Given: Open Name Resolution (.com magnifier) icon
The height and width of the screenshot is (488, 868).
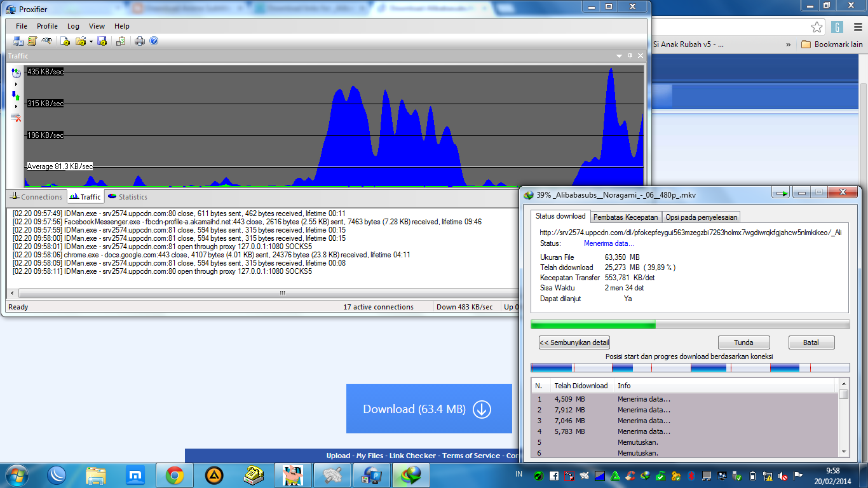Looking at the screenshot, I should (46, 41).
